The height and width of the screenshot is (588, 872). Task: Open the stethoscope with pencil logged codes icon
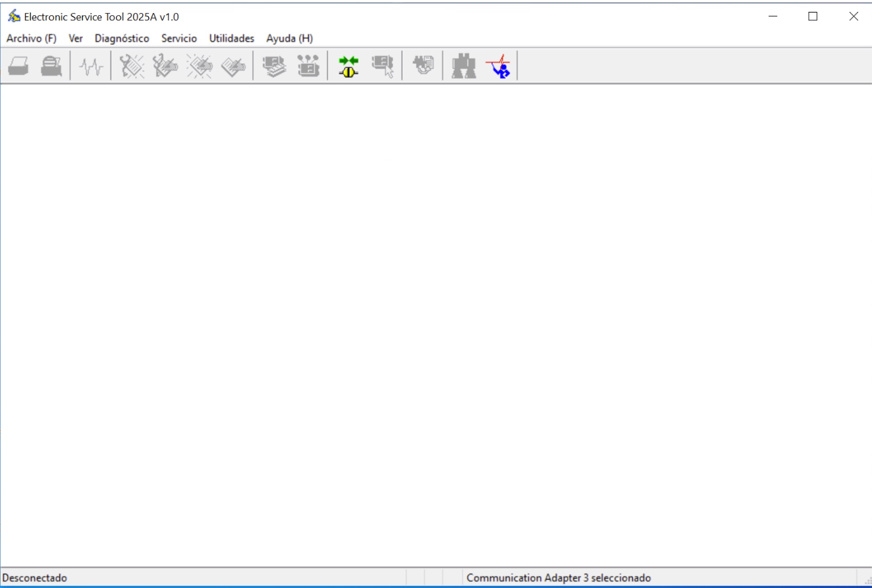pos(165,67)
